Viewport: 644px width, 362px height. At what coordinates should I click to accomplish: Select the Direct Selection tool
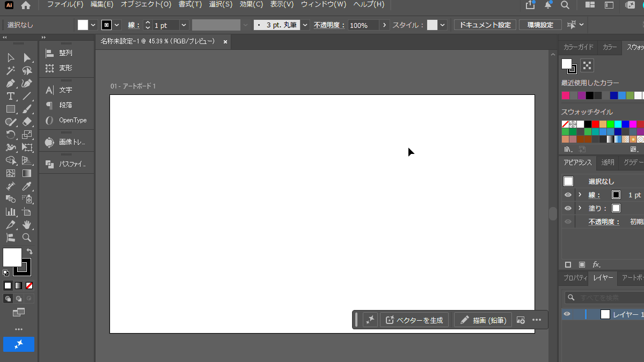tap(27, 57)
